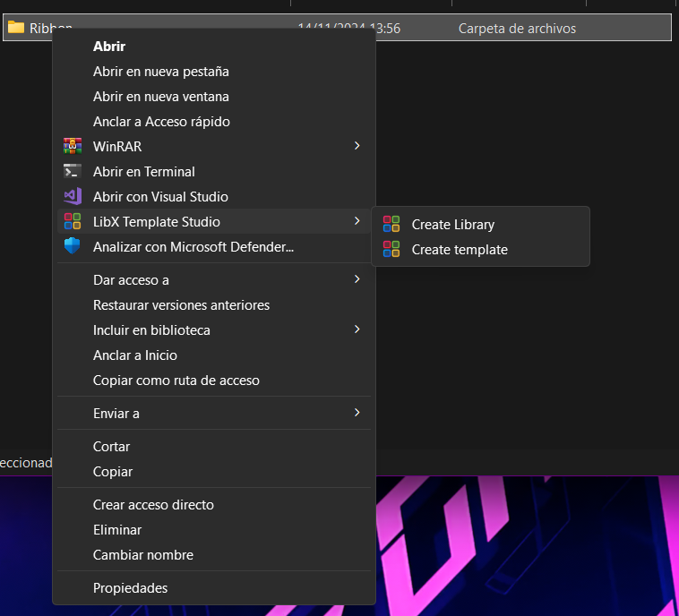Select Abrir en Terminal
Screen dimensions: 679x616
pyautogui.click(x=214, y=171)
